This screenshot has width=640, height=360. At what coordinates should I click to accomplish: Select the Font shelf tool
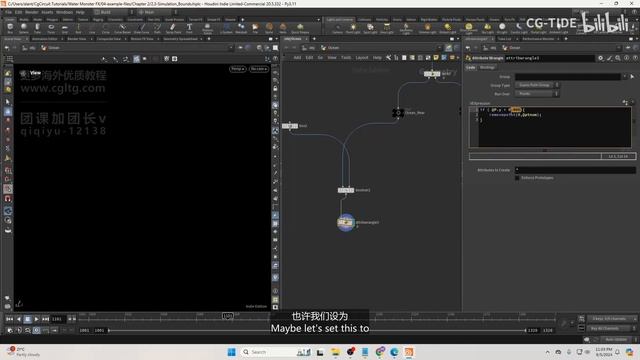[x=189, y=28]
